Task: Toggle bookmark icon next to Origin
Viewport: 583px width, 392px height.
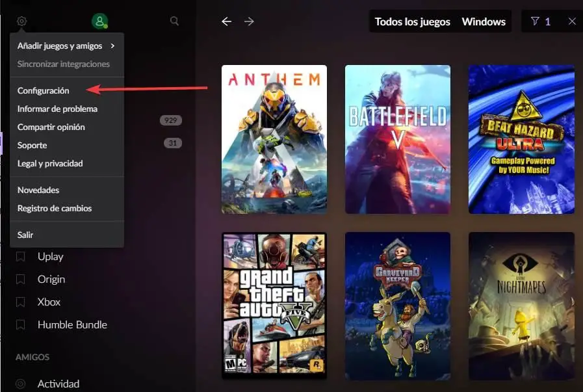Action: pyautogui.click(x=20, y=280)
